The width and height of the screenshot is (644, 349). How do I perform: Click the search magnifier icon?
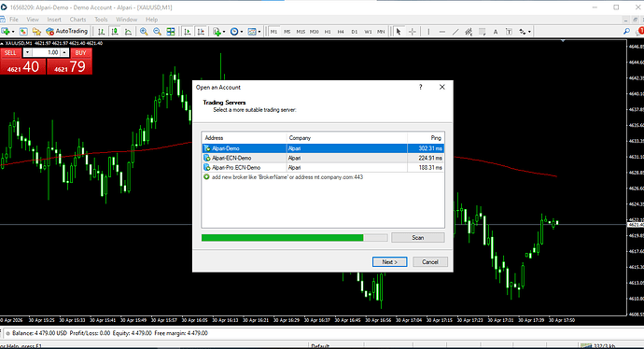coord(626,31)
